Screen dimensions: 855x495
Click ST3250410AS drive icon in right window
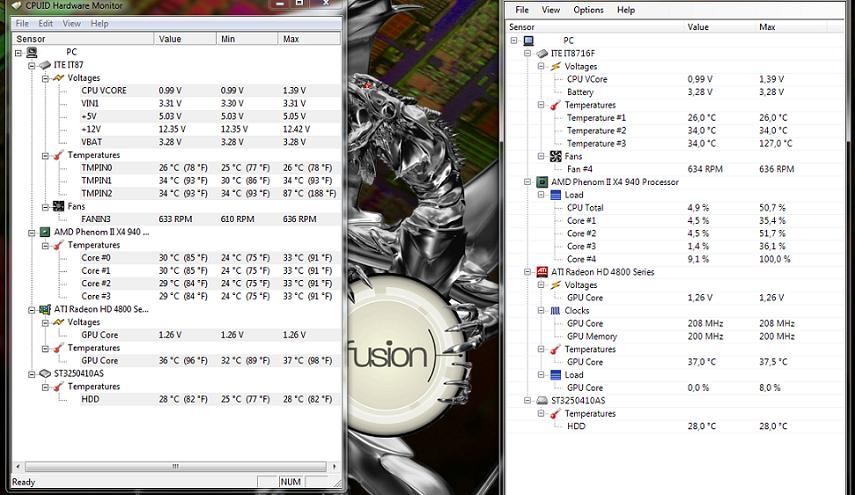coord(542,401)
